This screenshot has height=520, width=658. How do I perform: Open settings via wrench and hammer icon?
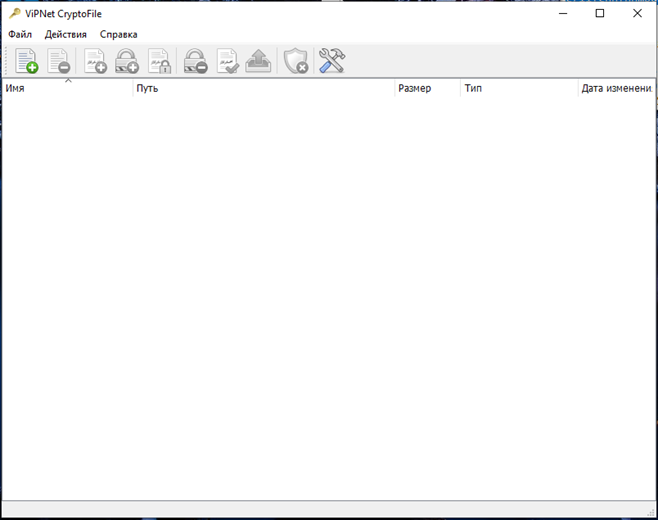pos(331,61)
